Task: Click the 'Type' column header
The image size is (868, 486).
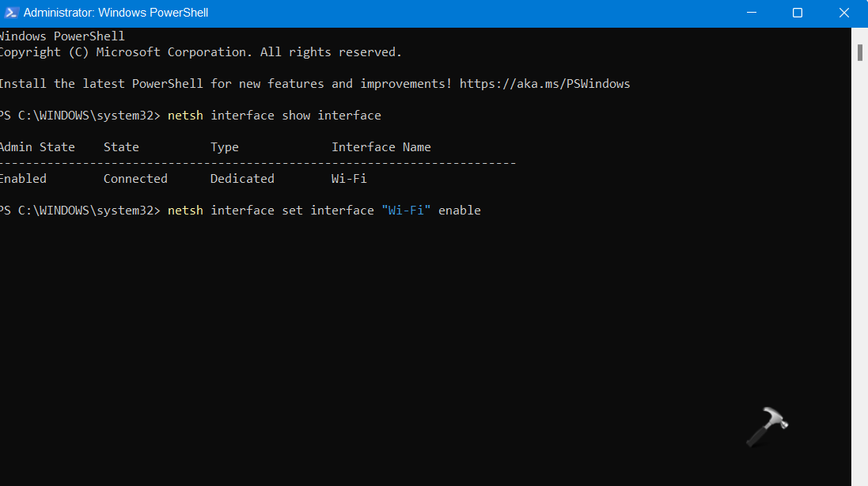Action: [225, 147]
